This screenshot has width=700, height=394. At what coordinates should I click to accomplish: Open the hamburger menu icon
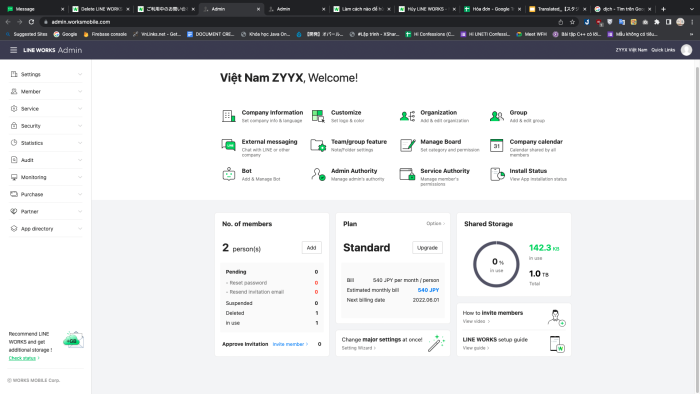coord(13,50)
